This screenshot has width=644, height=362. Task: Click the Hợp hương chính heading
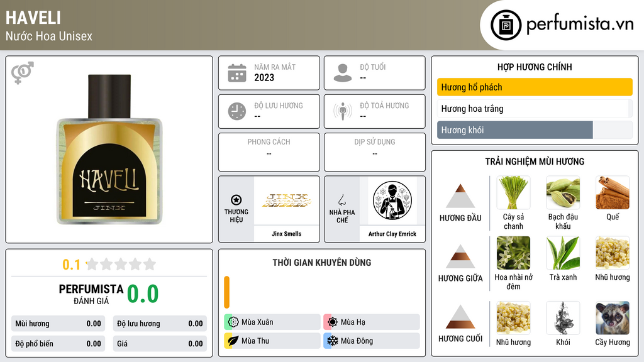click(535, 67)
